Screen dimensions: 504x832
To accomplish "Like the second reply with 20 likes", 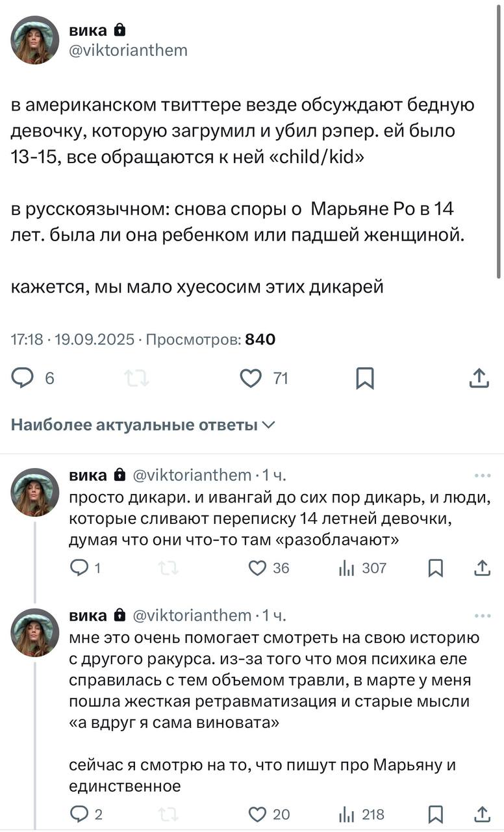I will tap(258, 814).
